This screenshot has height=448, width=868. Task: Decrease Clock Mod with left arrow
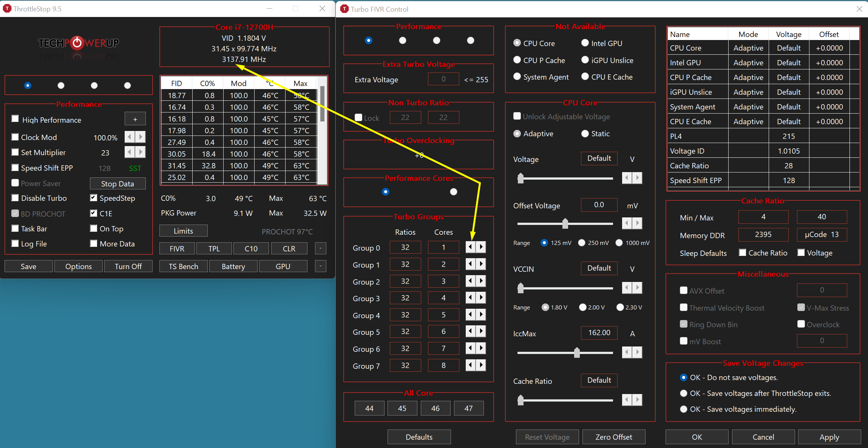130,137
